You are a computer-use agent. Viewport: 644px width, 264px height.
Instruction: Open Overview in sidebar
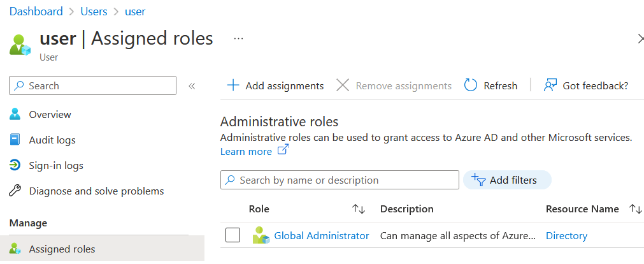pos(50,114)
